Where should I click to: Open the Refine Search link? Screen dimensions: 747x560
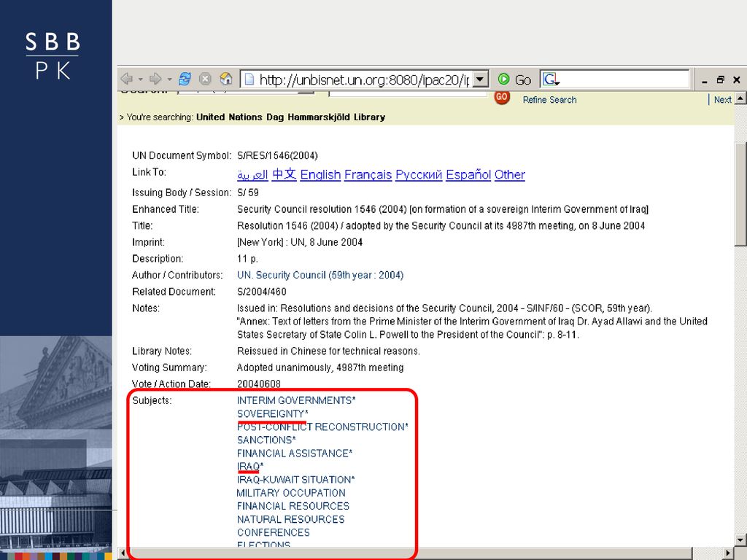tap(549, 100)
